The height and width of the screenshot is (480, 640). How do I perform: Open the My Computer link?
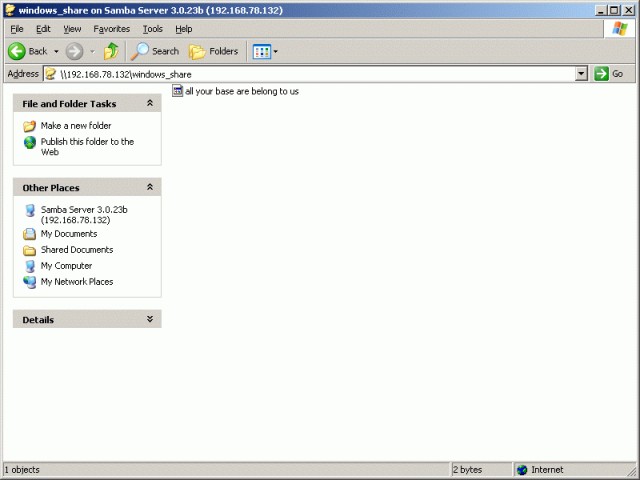[66, 266]
